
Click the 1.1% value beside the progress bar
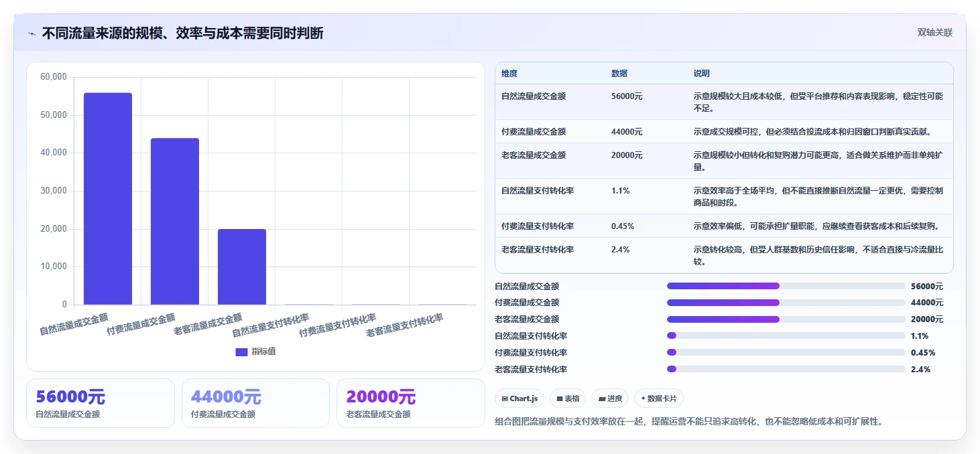pyautogui.click(x=920, y=336)
